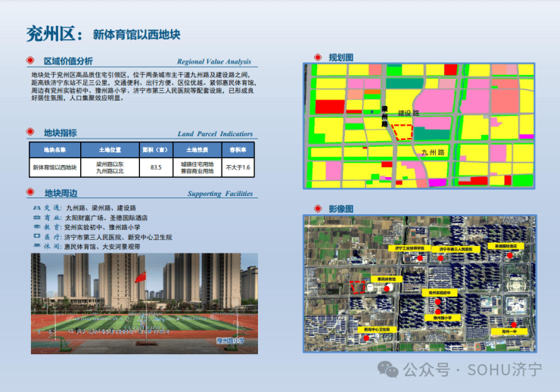Click the 兖州实验初中、豫州路小学 education text
Viewport: 560px width, 392px height.
(x=102, y=228)
